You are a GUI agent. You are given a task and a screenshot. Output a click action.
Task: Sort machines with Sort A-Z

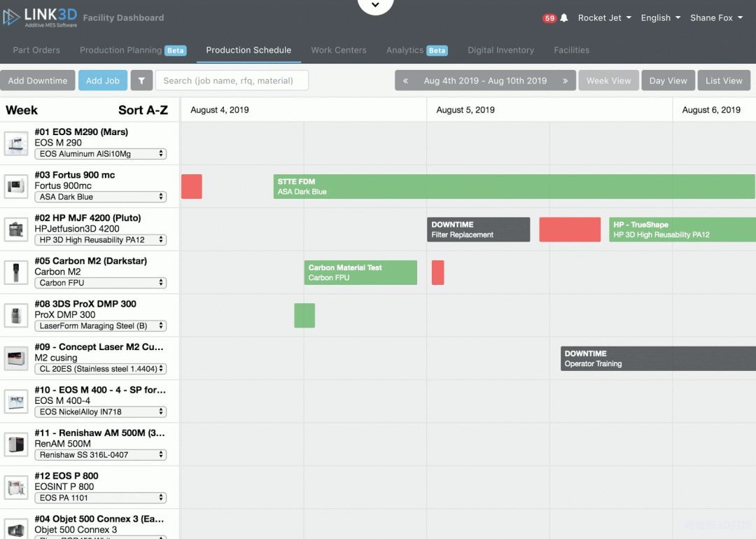(x=143, y=110)
